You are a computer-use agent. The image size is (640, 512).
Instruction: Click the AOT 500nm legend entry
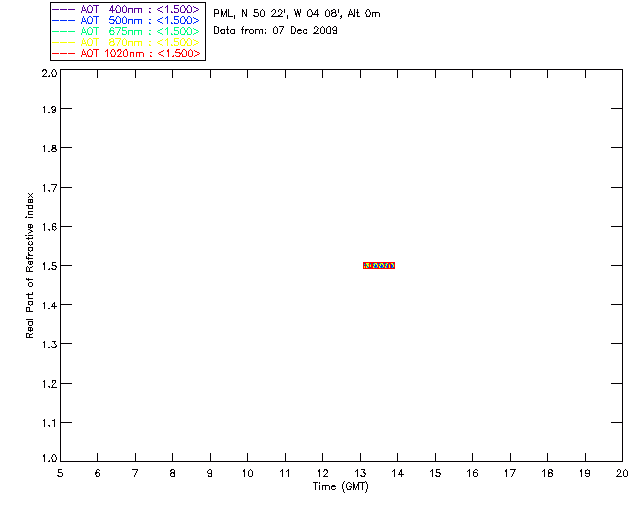point(126,20)
